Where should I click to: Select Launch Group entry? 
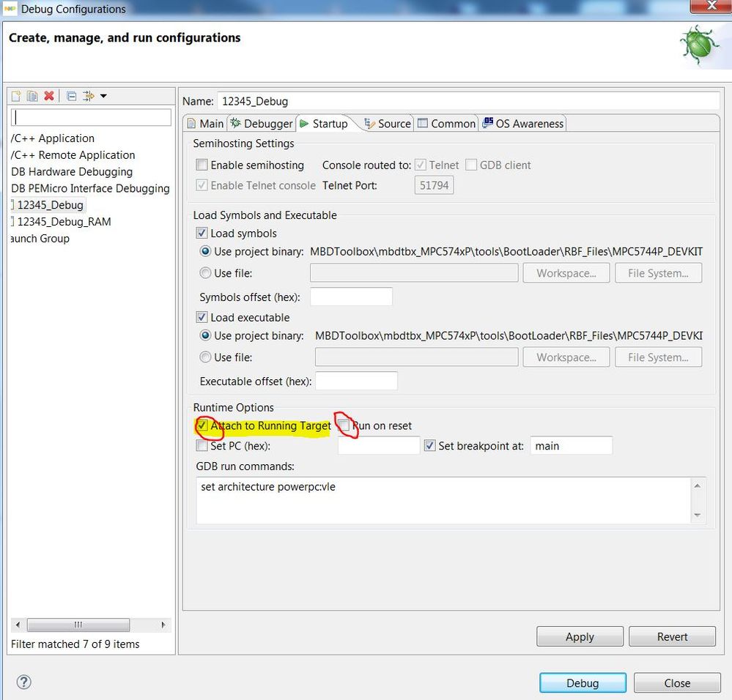click(x=40, y=239)
